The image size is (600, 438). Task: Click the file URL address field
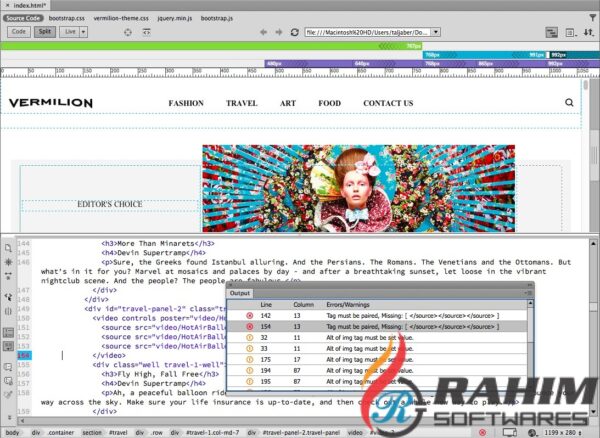click(x=368, y=32)
